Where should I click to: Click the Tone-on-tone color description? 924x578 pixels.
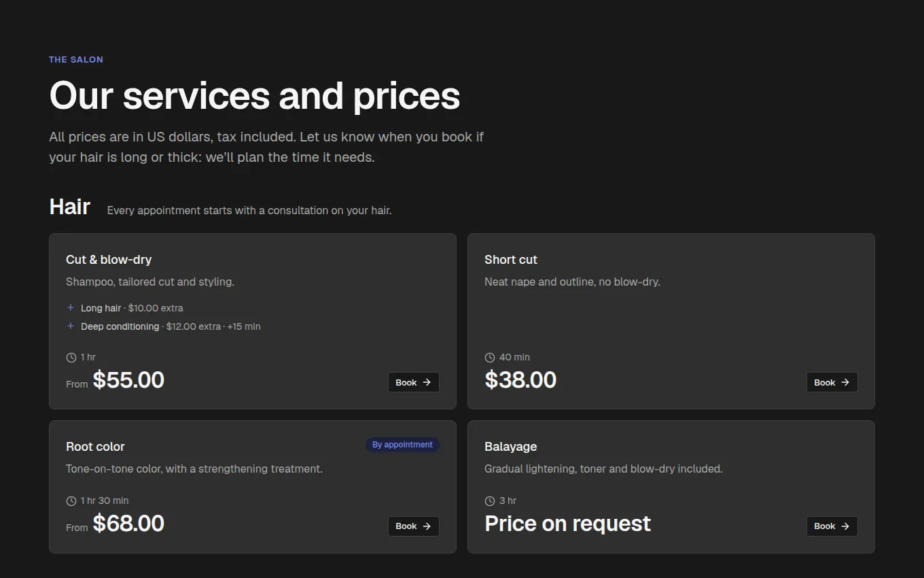click(x=194, y=469)
